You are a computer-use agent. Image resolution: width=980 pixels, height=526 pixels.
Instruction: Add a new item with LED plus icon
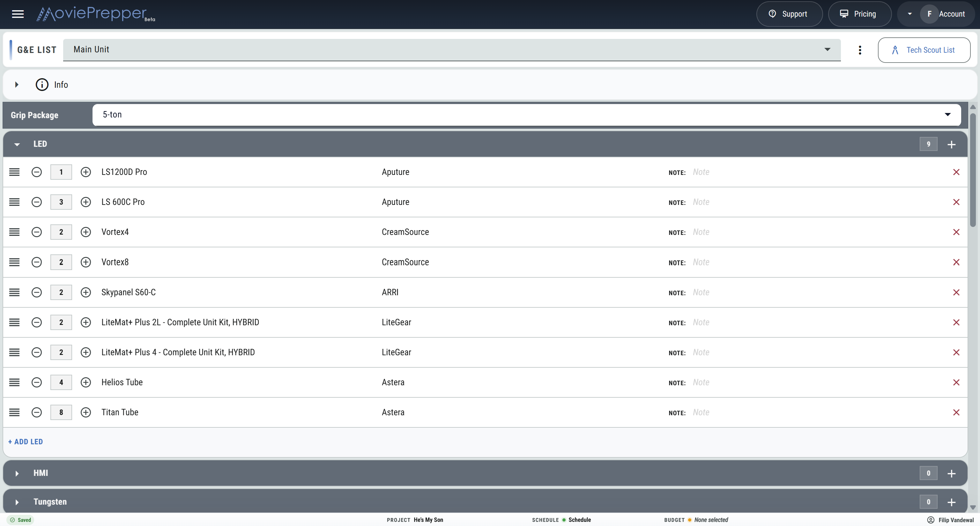(952, 144)
